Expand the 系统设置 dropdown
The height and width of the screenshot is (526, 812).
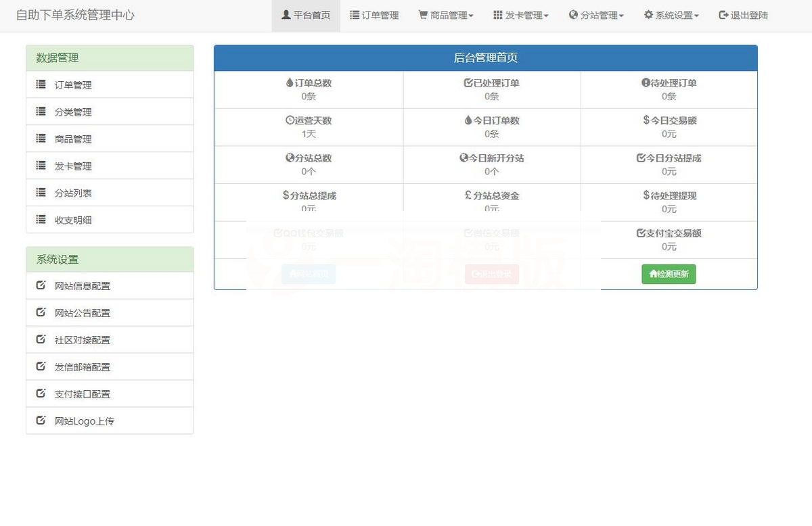click(x=671, y=15)
